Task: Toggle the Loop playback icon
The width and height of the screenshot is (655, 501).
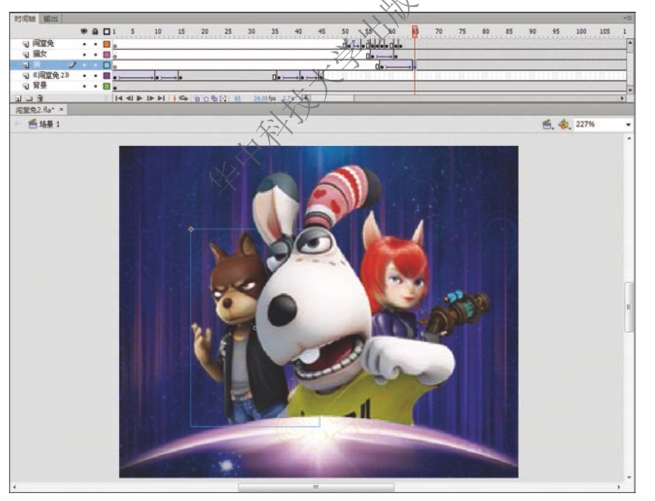Action: (x=184, y=98)
